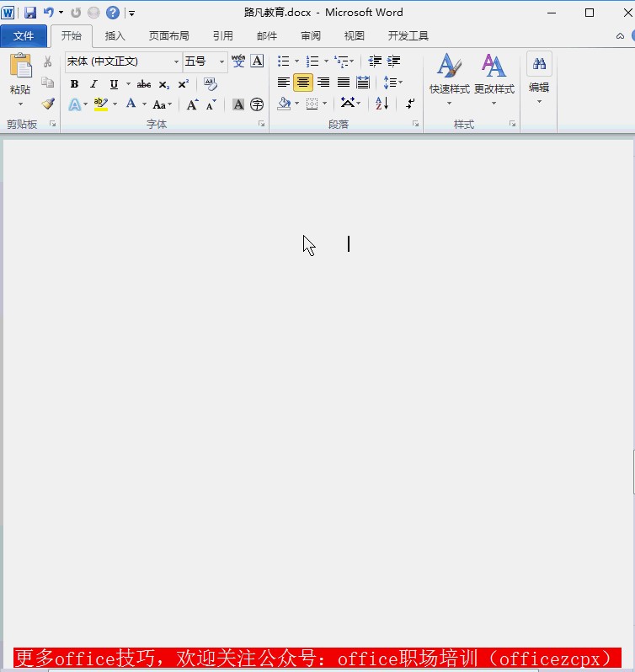Click the Save icon in quick access toolbar
This screenshot has height=672, width=635.
click(30, 13)
